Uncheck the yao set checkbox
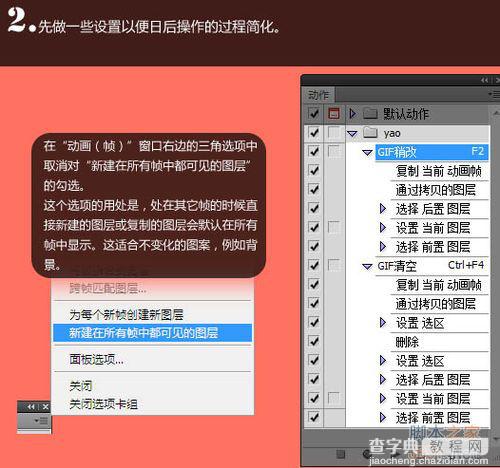The width and height of the screenshot is (500, 468). pyautogui.click(x=314, y=133)
